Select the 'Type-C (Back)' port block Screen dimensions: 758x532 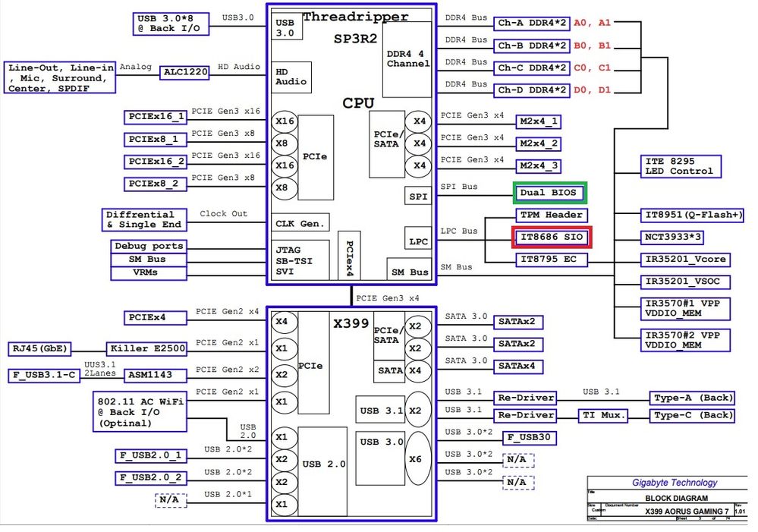click(692, 415)
